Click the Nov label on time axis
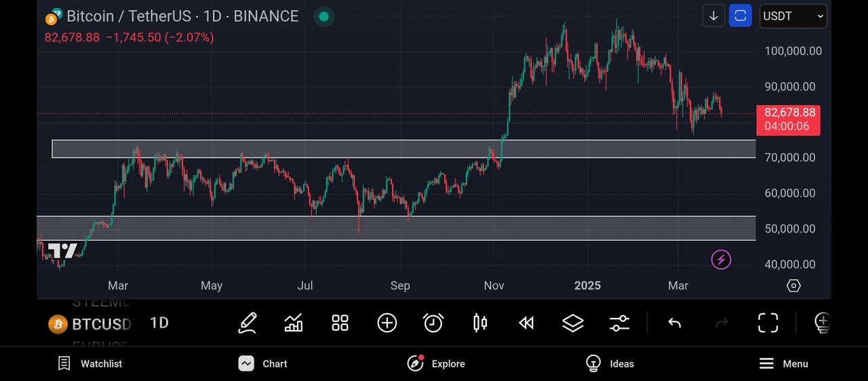This screenshot has height=381, width=868. click(494, 285)
